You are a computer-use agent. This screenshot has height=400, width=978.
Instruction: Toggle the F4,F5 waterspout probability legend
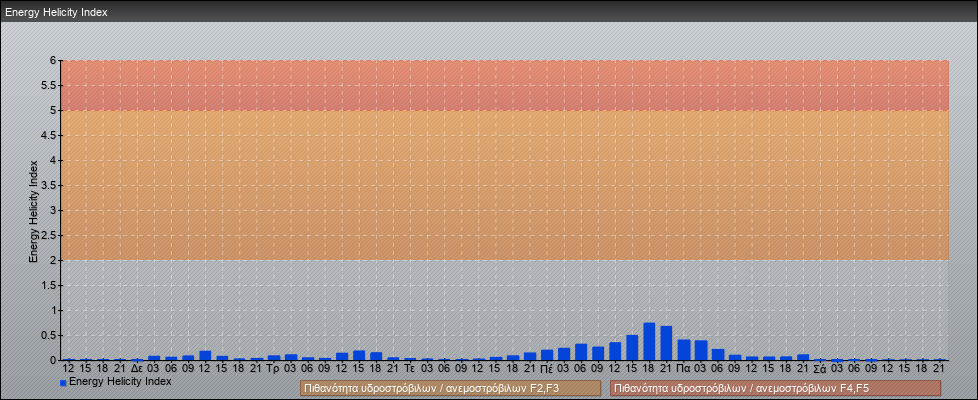coord(775,388)
